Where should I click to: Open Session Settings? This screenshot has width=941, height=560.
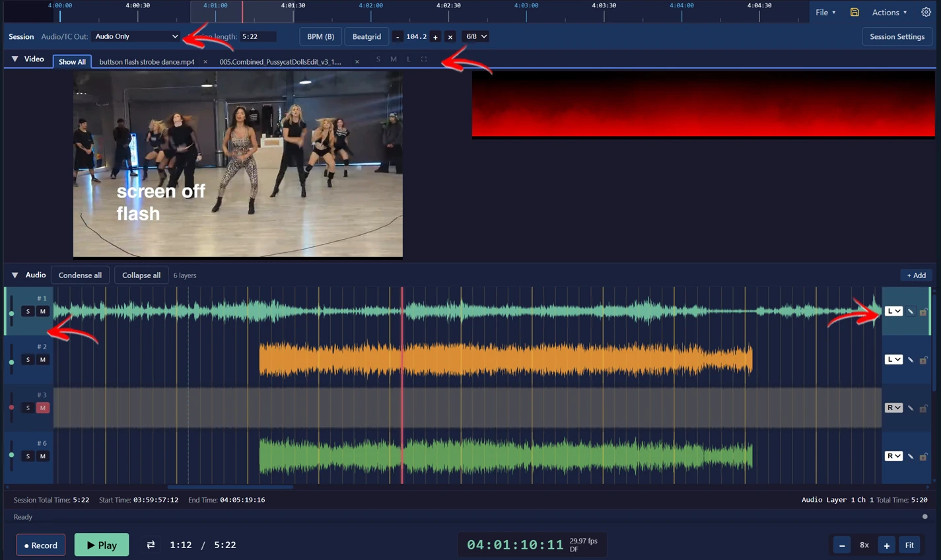point(897,36)
